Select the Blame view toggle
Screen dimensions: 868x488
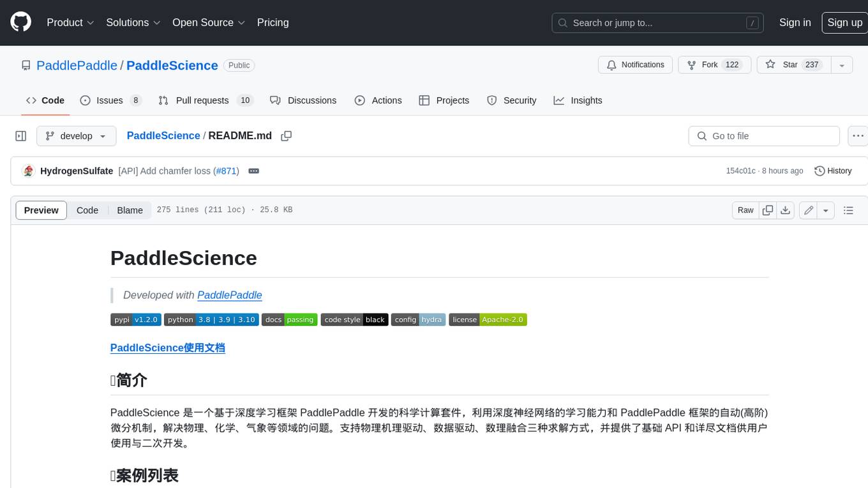click(x=130, y=210)
